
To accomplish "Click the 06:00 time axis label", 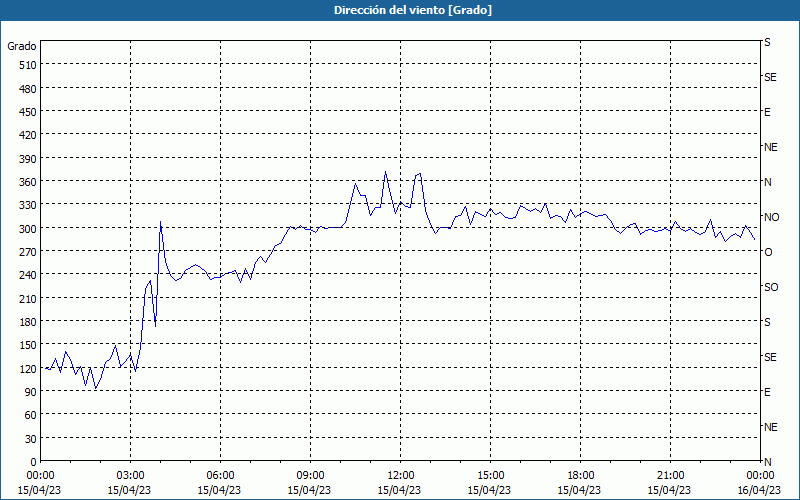I will (x=220, y=483).
